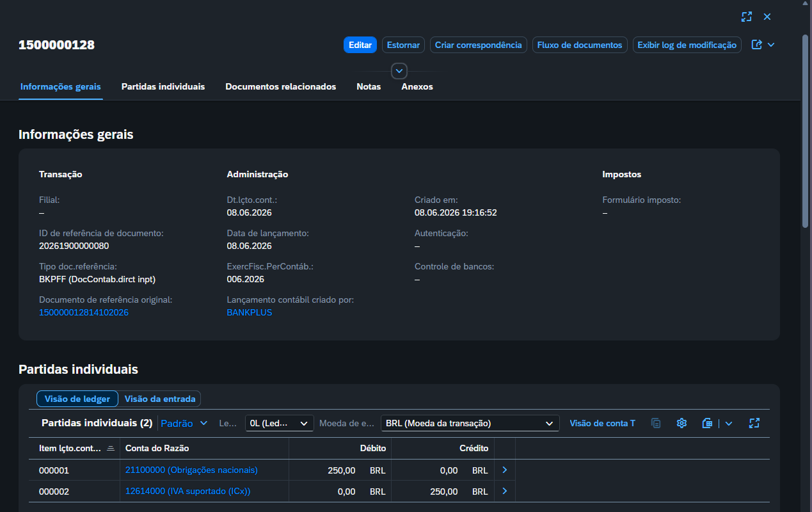
Task: Open Fluxo de documentos
Action: [580, 45]
